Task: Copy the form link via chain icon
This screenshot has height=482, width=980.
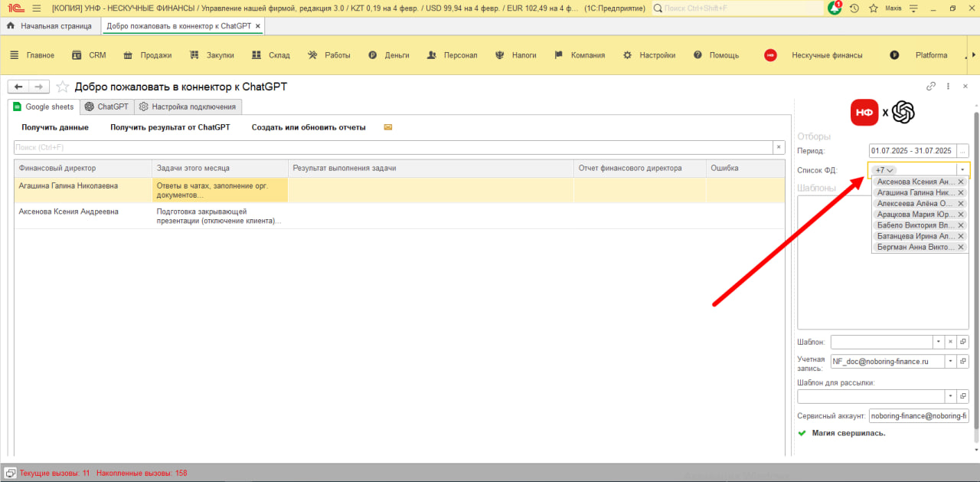Action: coord(931,87)
